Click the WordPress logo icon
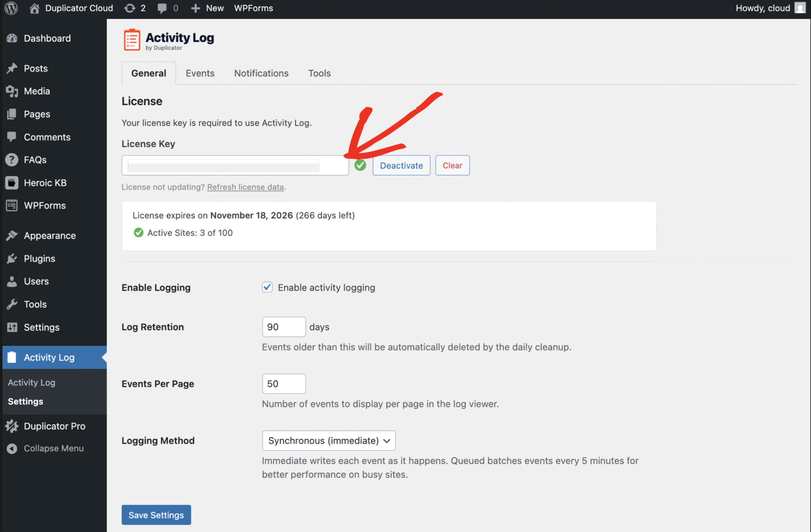 [11, 8]
